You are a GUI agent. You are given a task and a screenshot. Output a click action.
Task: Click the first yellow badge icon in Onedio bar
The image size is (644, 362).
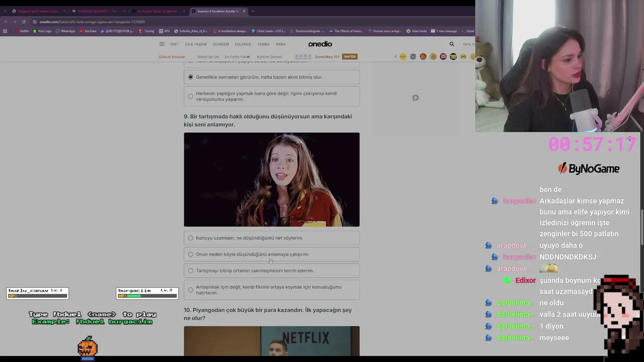click(x=403, y=57)
